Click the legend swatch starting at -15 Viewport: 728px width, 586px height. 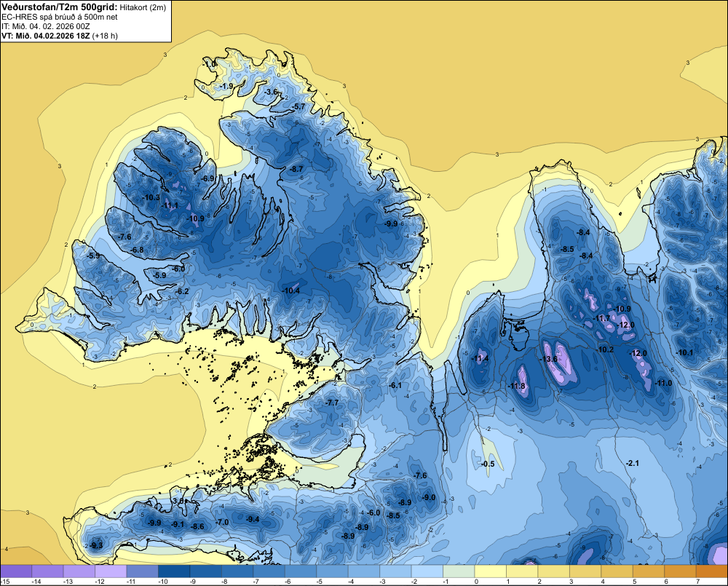tap(16, 571)
